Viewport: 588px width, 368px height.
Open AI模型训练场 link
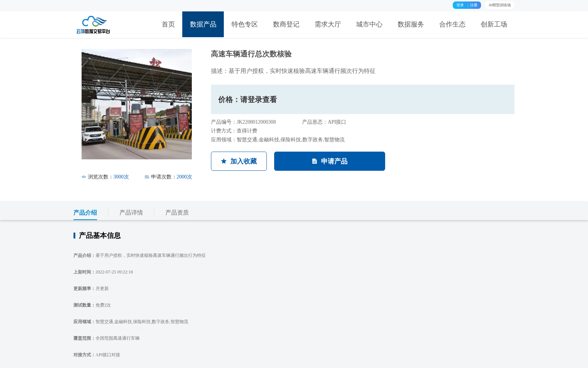click(x=499, y=5)
